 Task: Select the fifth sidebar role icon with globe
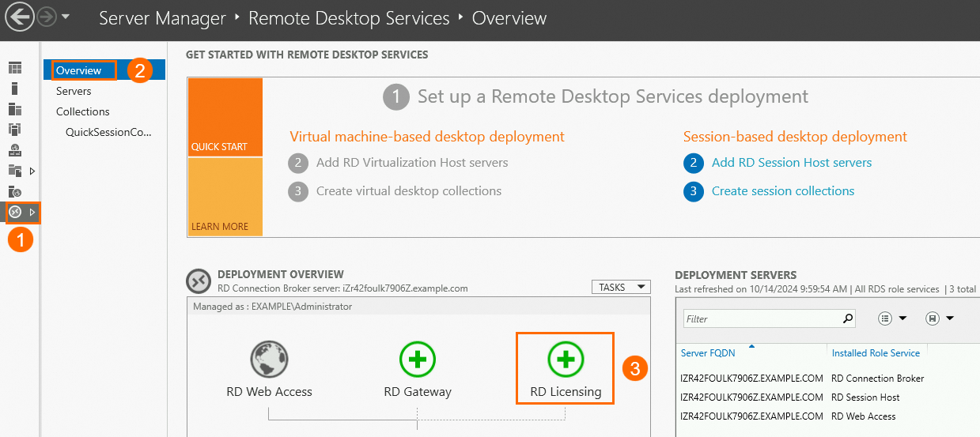tap(15, 150)
